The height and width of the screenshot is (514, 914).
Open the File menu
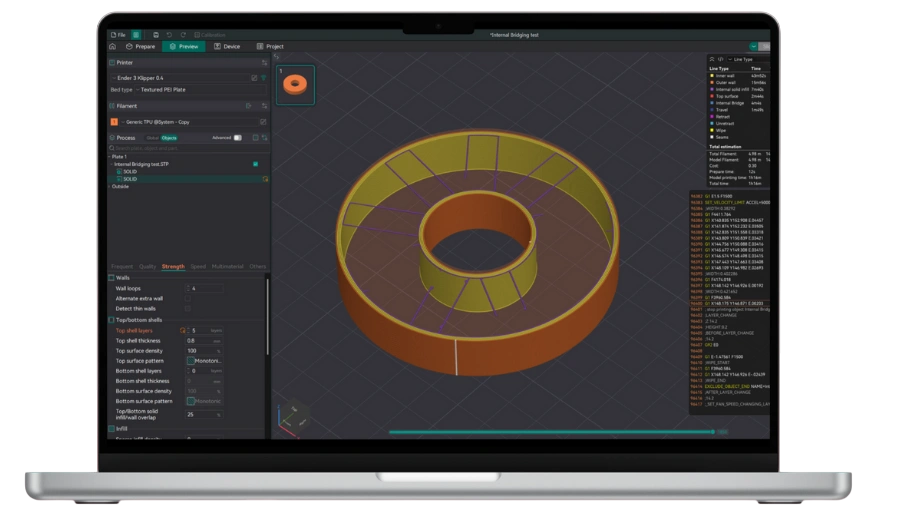[118, 34]
